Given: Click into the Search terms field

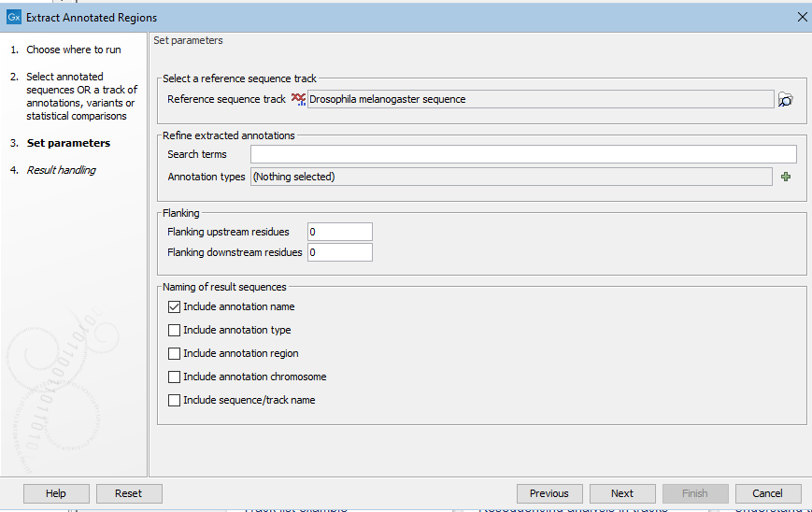Looking at the screenshot, I should pyautogui.click(x=523, y=154).
